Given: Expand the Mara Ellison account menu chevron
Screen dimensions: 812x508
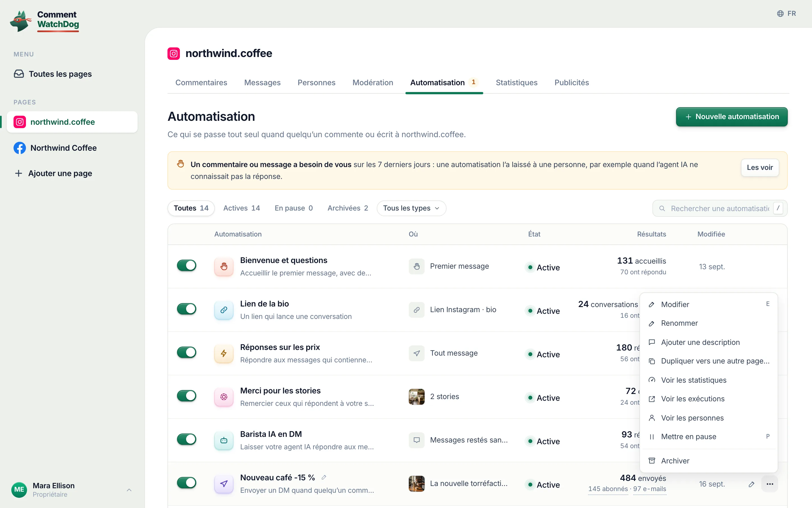Looking at the screenshot, I should (129, 490).
